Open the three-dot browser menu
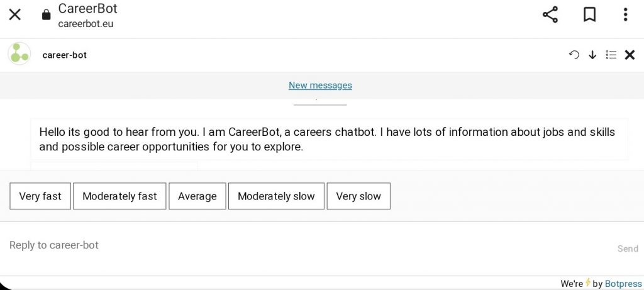Screen dimensions: 644x290 (625, 15)
